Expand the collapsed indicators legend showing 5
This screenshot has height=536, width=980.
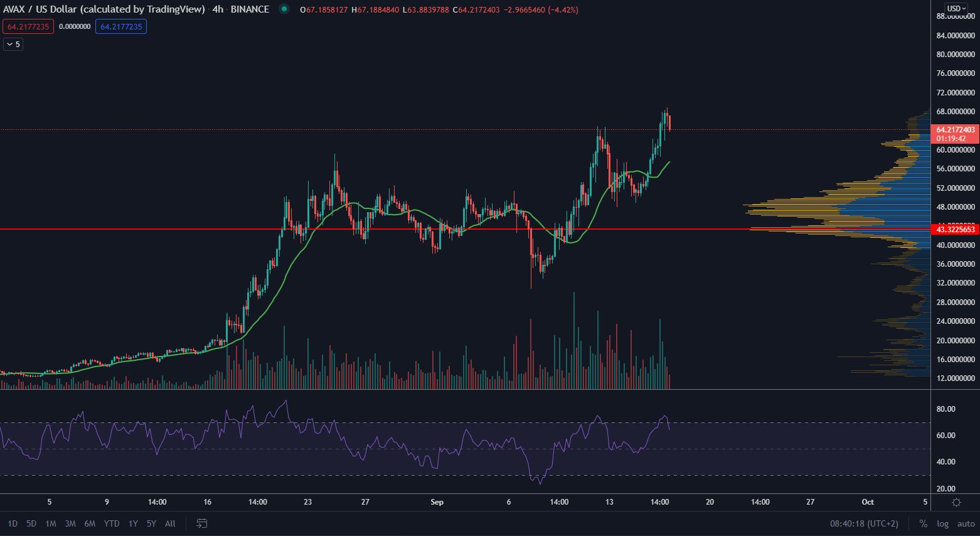(13, 44)
